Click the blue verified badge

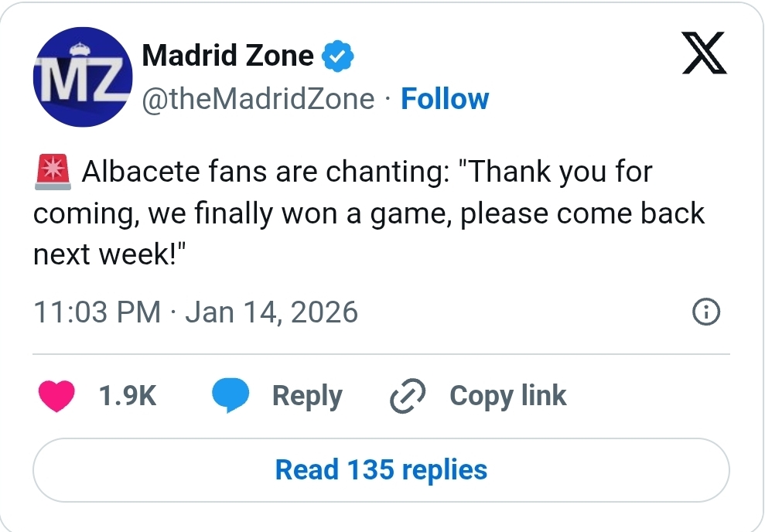338,56
